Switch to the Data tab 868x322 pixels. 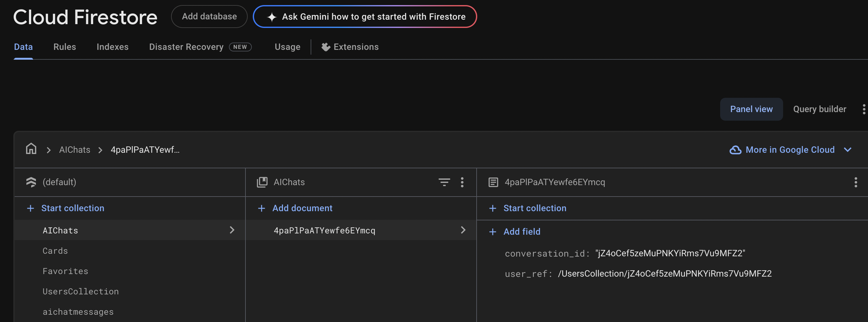coord(23,47)
